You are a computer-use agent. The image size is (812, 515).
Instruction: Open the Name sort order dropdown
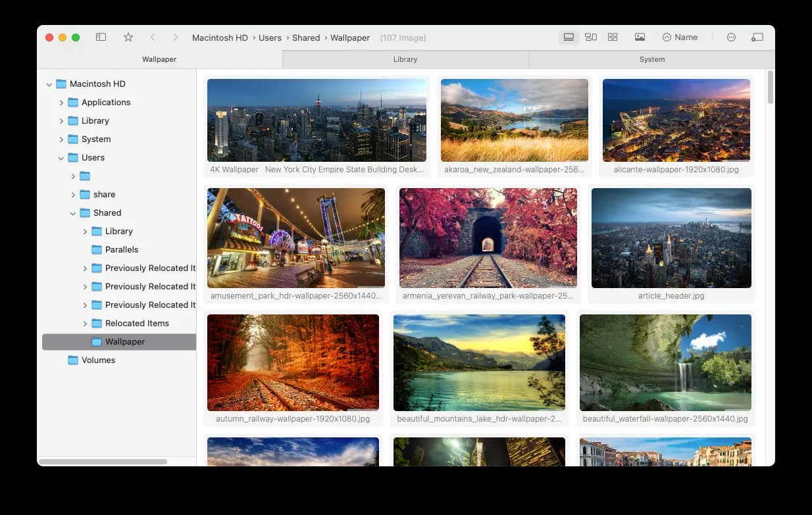680,37
